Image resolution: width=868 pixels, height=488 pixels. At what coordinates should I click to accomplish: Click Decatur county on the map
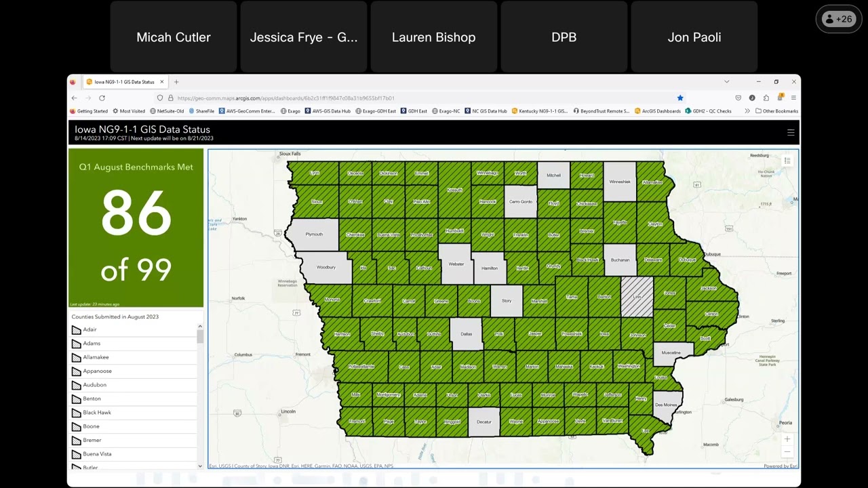[484, 422]
